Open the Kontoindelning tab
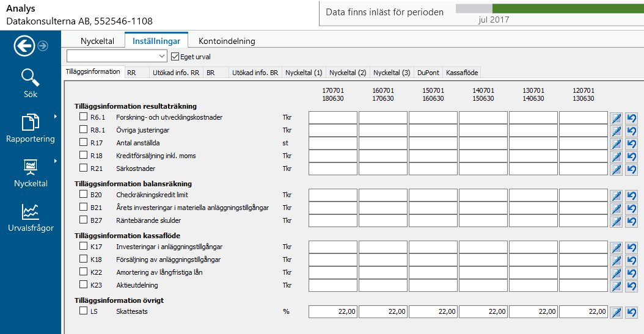Image resolution: width=644 pixels, height=334 pixels. 227,41
